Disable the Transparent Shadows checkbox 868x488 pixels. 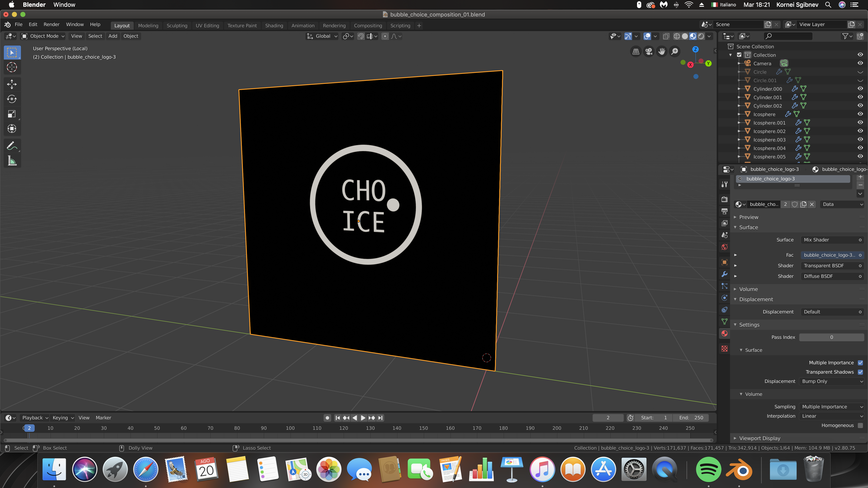[x=860, y=372]
